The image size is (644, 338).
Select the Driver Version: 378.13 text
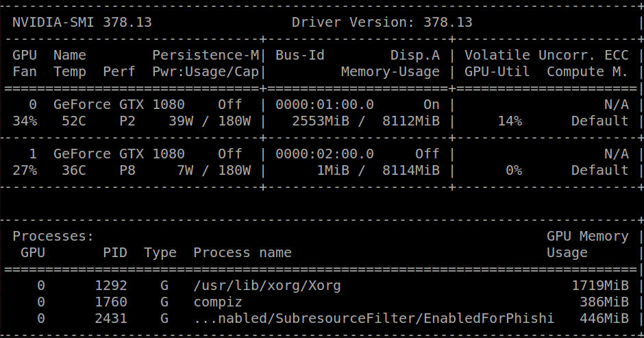pos(382,22)
